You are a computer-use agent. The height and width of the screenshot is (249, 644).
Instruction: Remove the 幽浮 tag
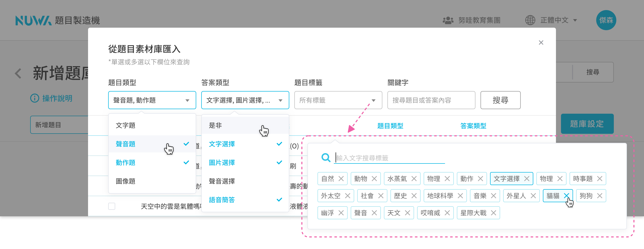[x=341, y=213]
